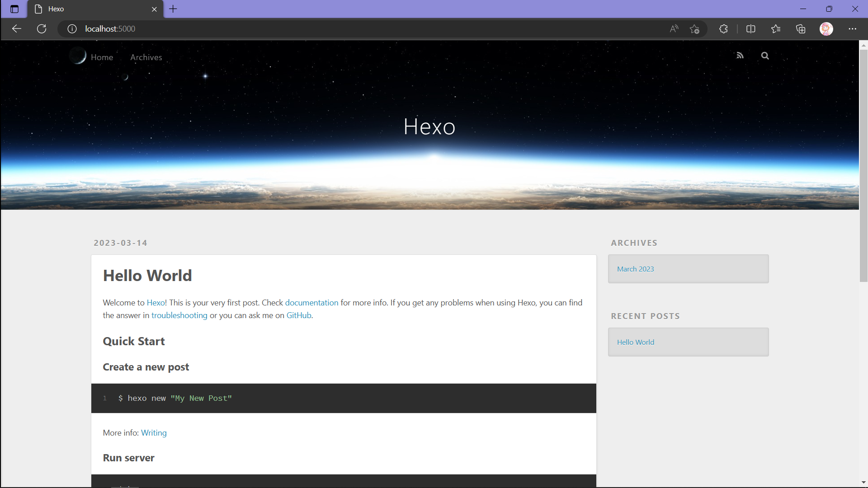868x488 pixels.
Task: Go back to previous page
Action: (x=17, y=29)
